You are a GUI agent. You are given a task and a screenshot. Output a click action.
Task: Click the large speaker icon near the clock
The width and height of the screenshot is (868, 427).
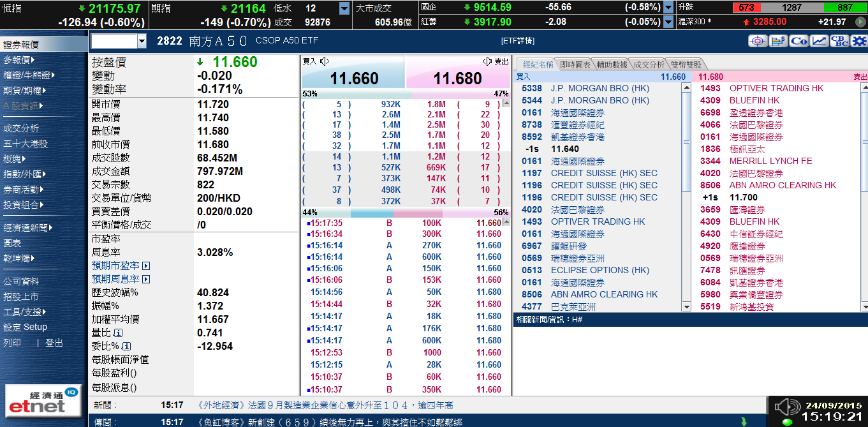(x=786, y=407)
